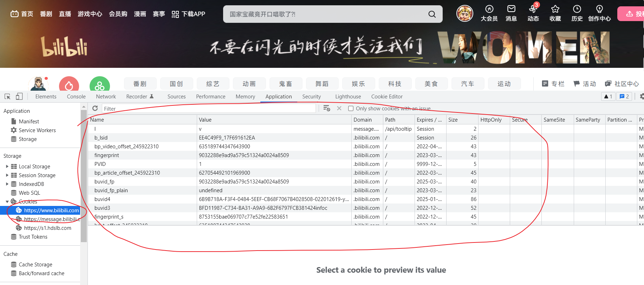Click the green channel circle icon

pyautogui.click(x=100, y=85)
